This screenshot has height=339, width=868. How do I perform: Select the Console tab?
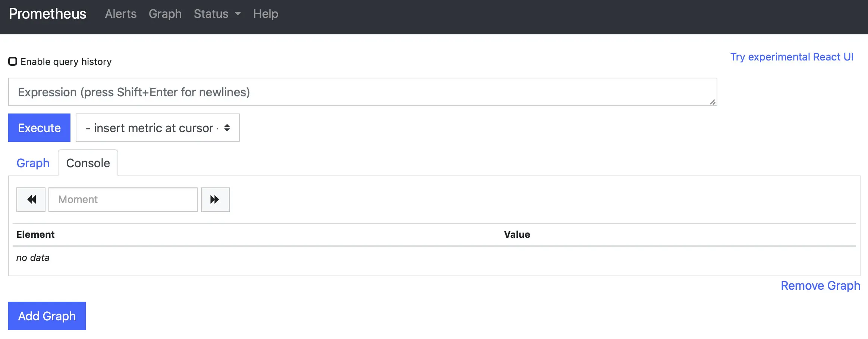(88, 163)
